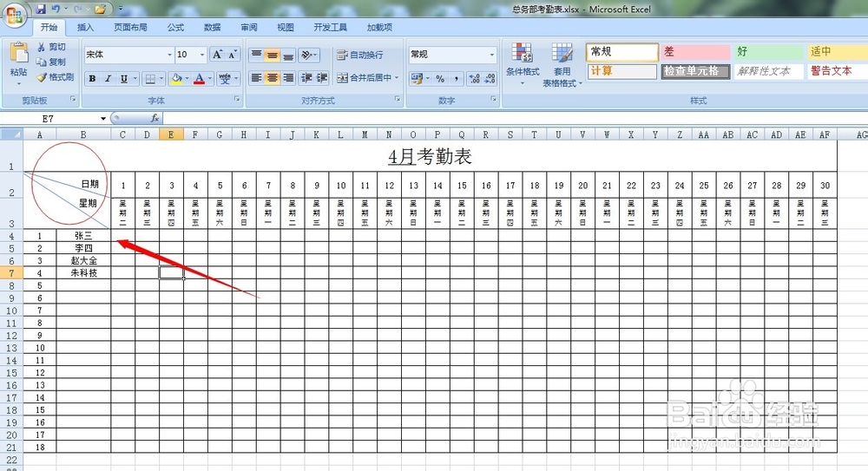Apply 差 cell style
This screenshot has width=868, height=471.
pyautogui.click(x=694, y=52)
